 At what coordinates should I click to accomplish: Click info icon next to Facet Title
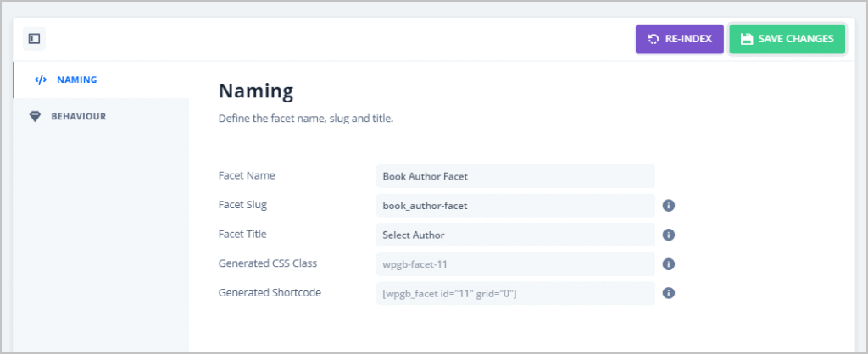pyautogui.click(x=669, y=235)
